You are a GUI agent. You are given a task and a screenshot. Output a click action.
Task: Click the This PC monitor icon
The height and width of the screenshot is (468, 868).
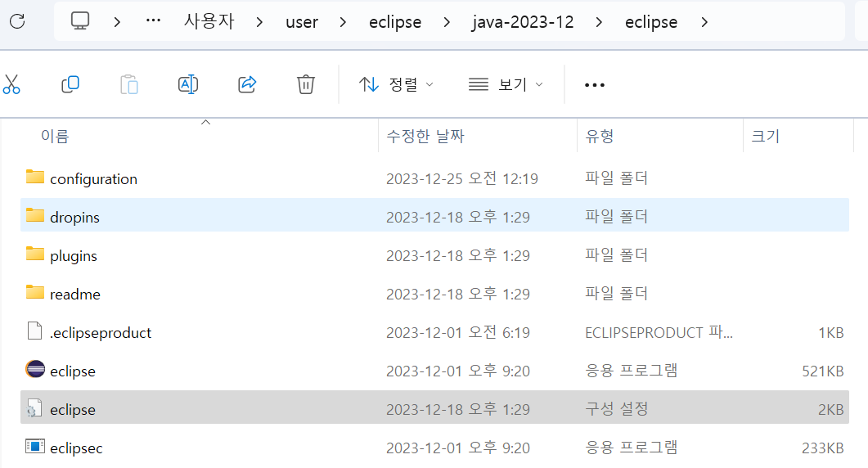(x=79, y=21)
